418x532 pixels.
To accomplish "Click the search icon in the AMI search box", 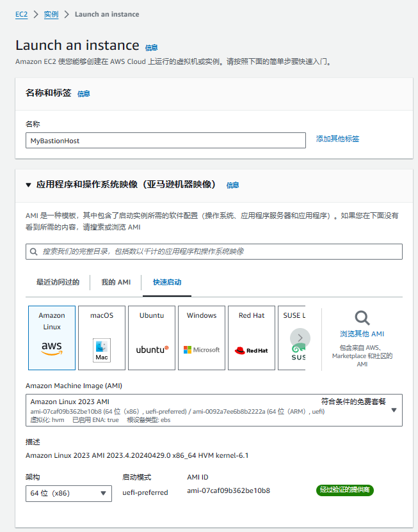I will [34, 251].
